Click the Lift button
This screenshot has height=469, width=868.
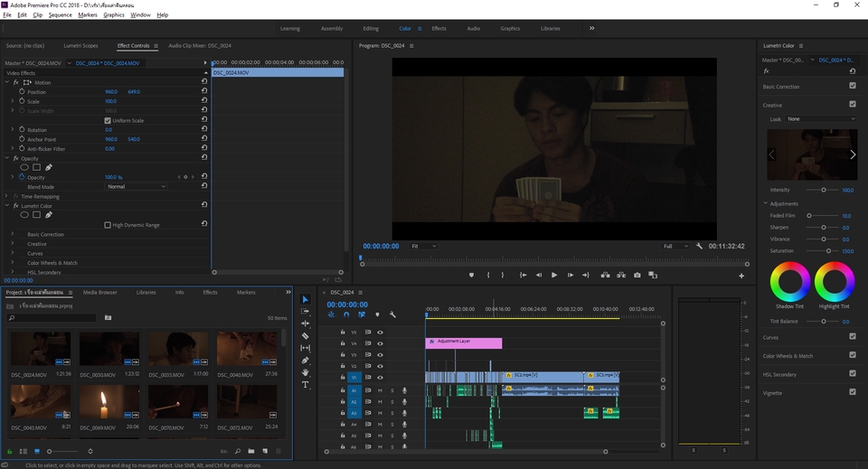[x=605, y=275]
